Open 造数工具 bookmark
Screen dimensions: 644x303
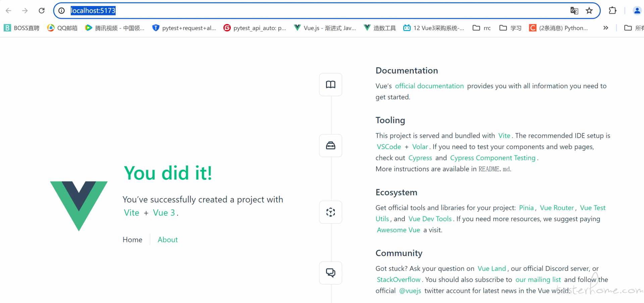(380, 28)
